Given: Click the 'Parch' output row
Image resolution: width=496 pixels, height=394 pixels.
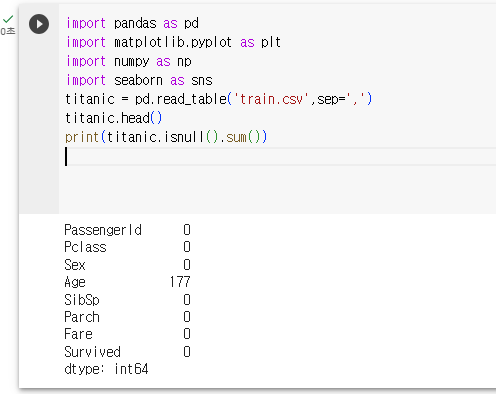Looking at the screenshot, I should click(127, 317).
